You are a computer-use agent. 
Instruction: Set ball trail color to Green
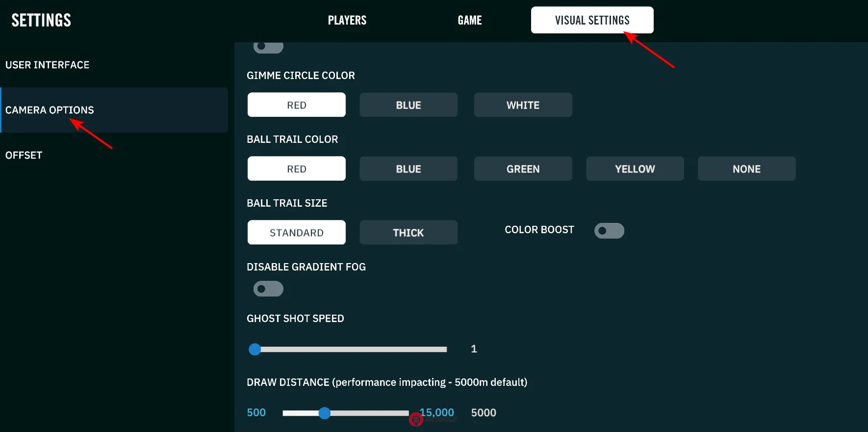523,169
